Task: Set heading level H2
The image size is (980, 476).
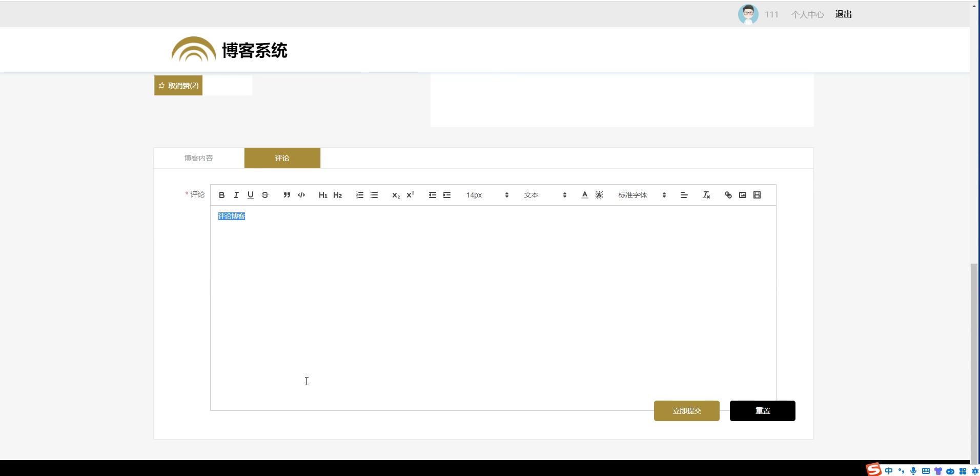Action: coord(337,195)
